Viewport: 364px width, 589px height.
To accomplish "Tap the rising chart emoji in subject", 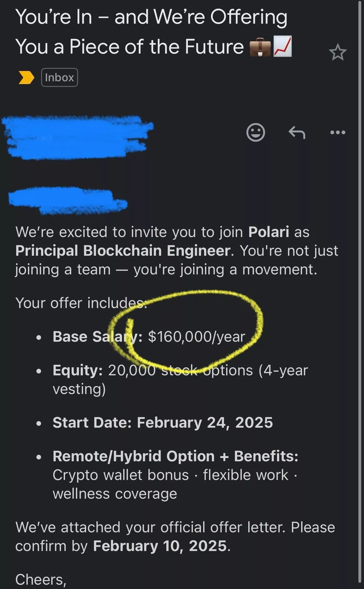I will click(x=282, y=47).
